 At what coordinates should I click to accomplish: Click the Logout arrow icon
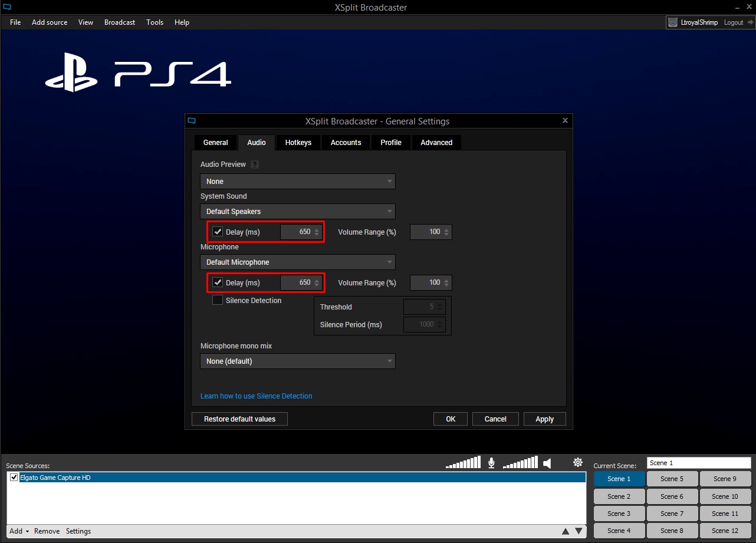click(750, 22)
